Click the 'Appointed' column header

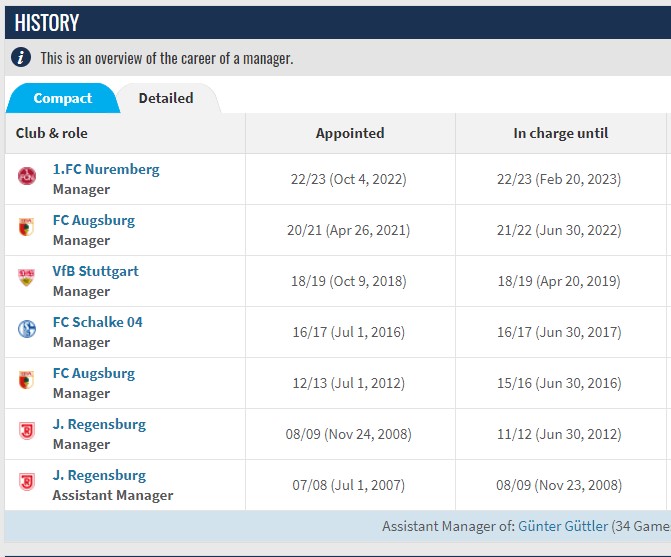tap(350, 133)
